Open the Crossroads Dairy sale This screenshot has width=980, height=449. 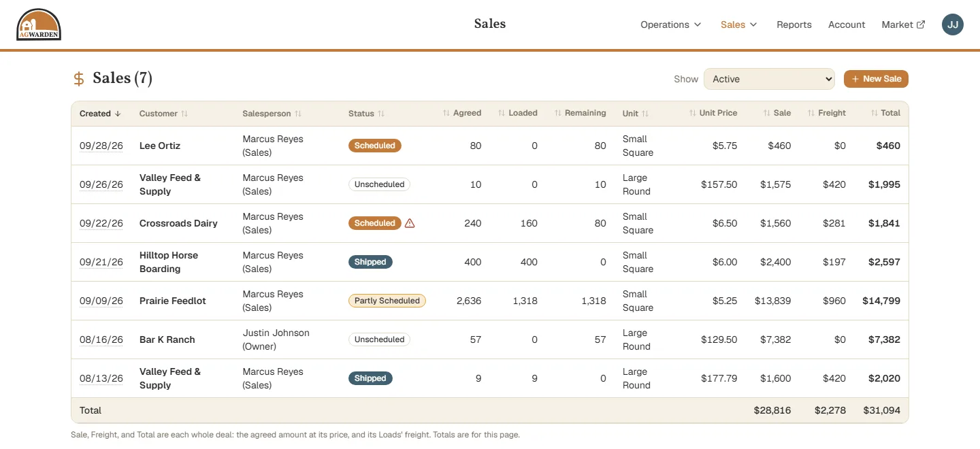coord(178,223)
